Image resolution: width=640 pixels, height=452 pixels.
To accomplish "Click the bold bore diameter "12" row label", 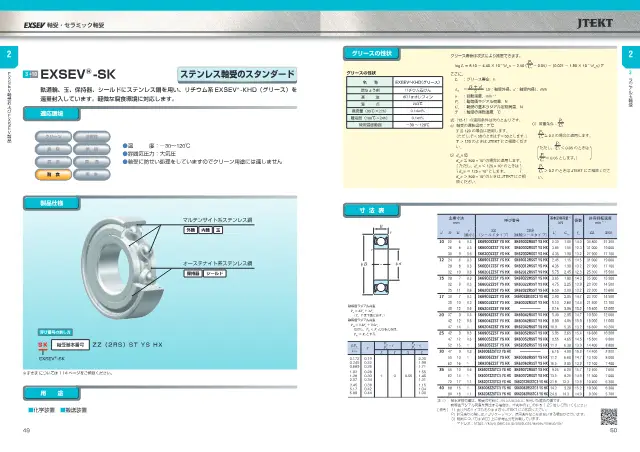I will (441, 260).
